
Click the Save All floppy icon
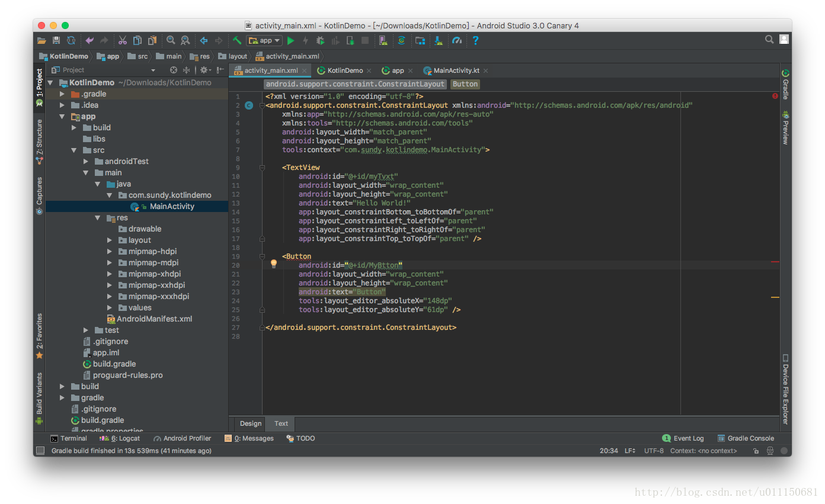[x=56, y=41]
